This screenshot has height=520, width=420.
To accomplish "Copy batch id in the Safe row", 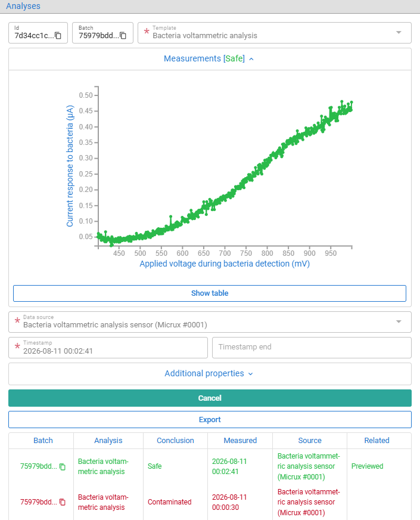I will 63,466.
